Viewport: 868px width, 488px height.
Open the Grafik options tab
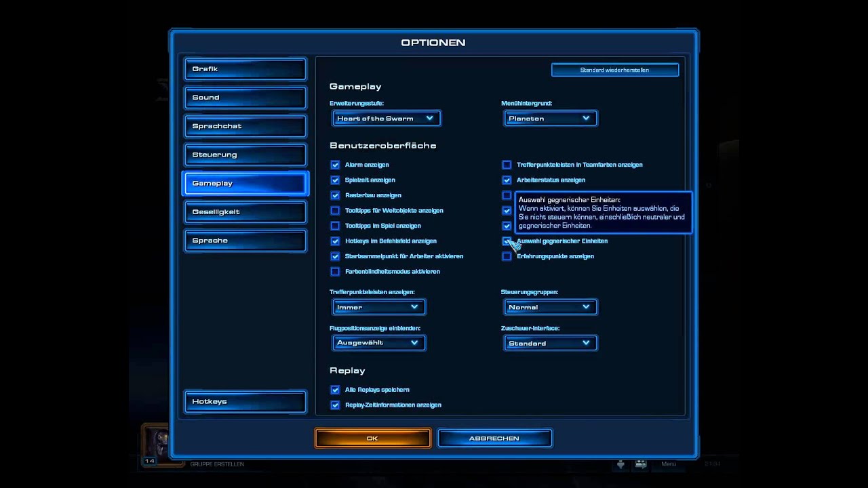click(245, 69)
